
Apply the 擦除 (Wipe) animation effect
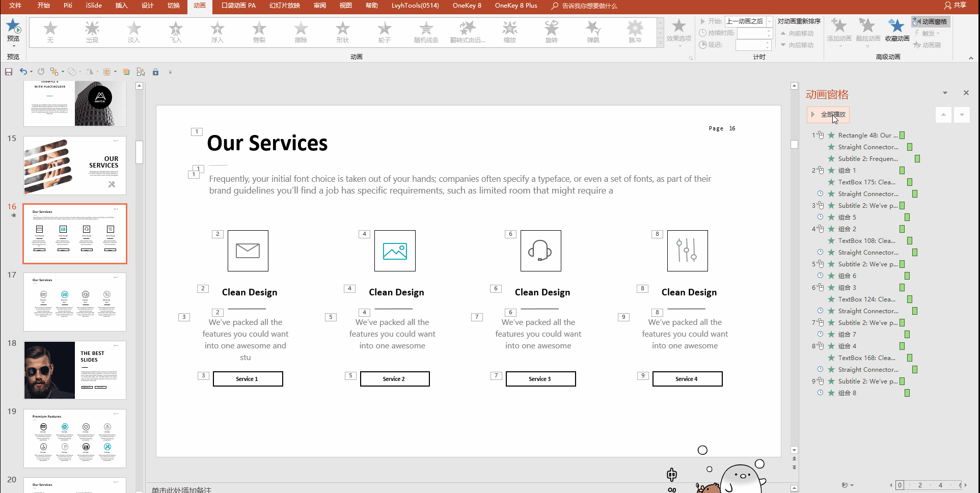[x=301, y=32]
